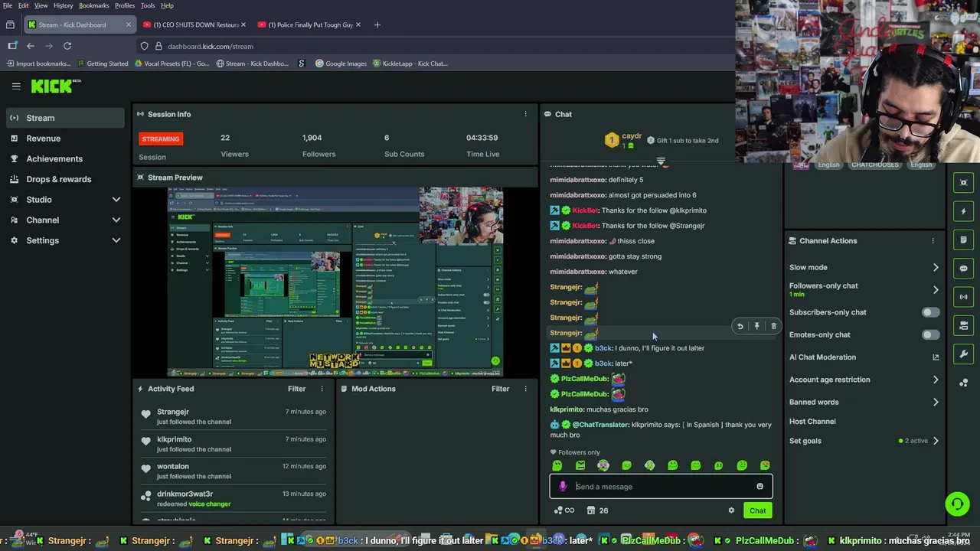Open a new browser tab

click(377, 24)
